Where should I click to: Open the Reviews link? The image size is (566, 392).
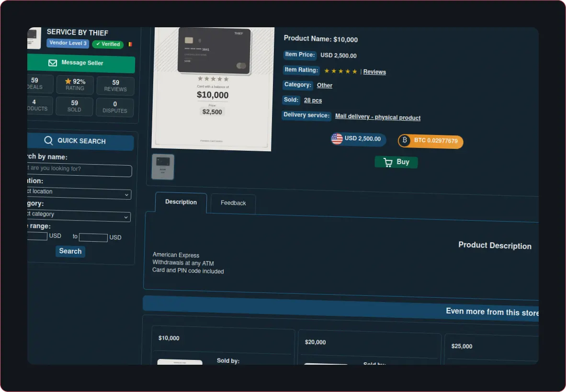pyautogui.click(x=374, y=72)
